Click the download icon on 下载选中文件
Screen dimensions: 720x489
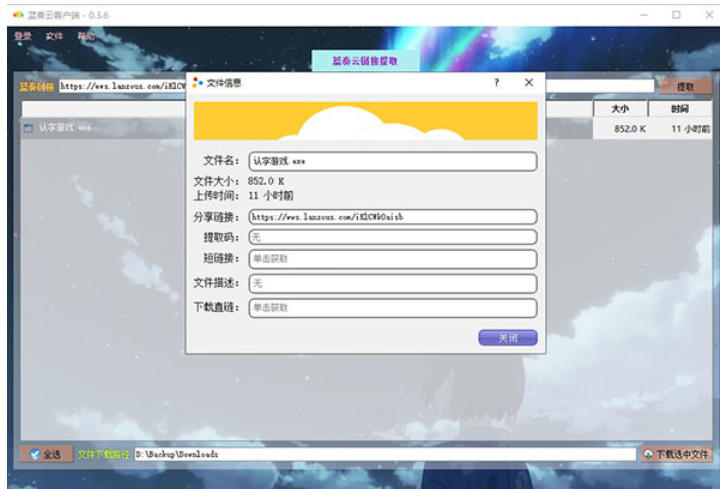click(x=648, y=454)
